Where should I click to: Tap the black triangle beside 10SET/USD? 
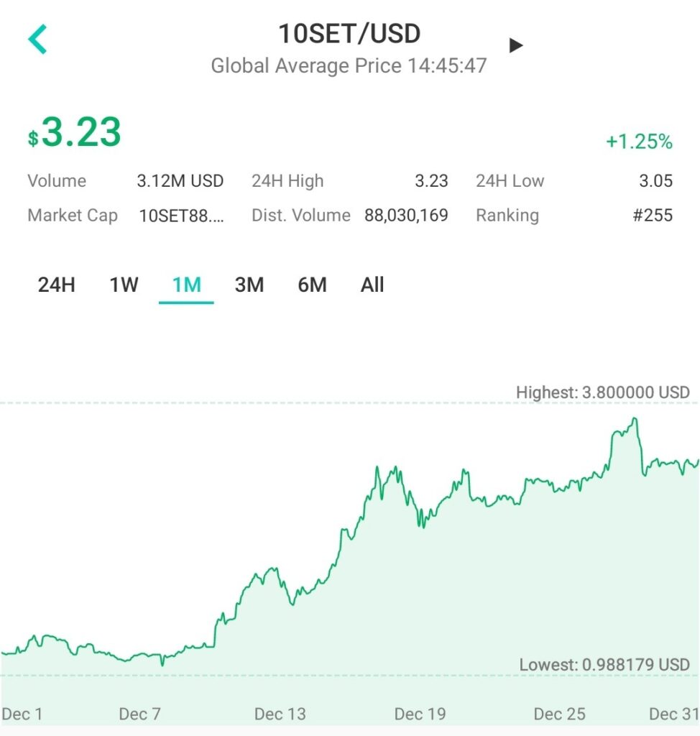pos(515,45)
